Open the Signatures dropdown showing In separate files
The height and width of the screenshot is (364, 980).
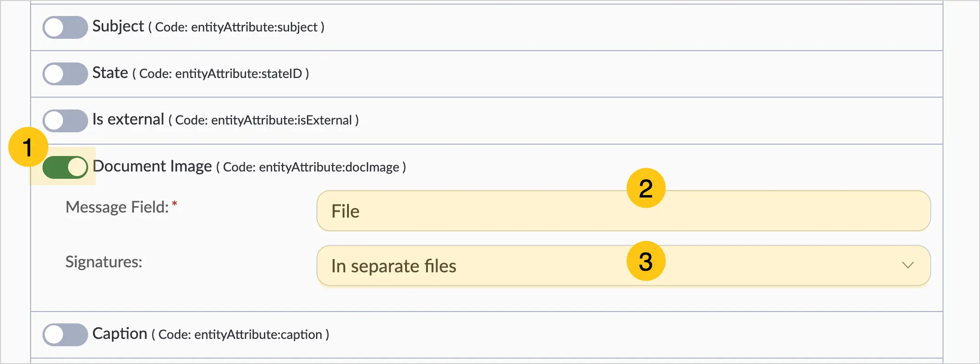pos(623,265)
